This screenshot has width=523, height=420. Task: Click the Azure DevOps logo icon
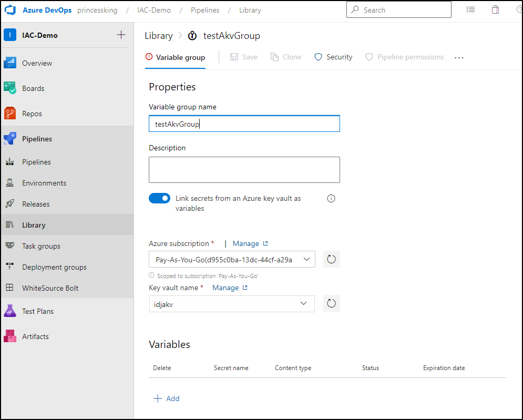(10, 10)
